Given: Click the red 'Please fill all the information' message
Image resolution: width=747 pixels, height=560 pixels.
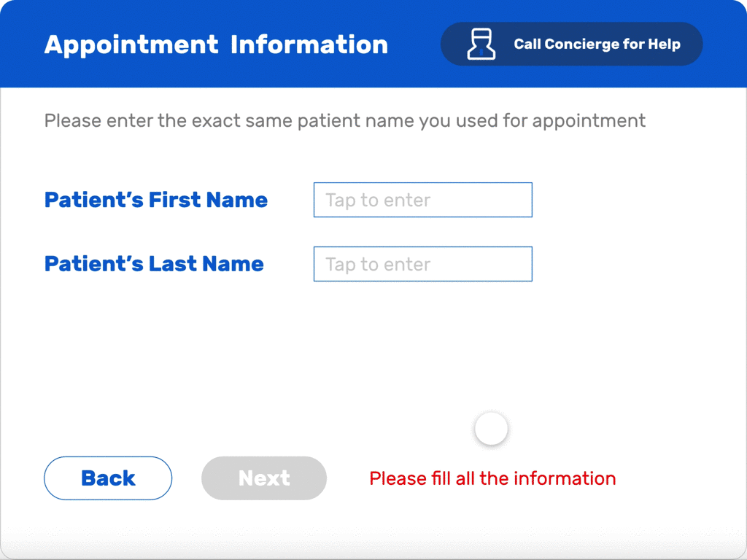Looking at the screenshot, I should click(492, 478).
